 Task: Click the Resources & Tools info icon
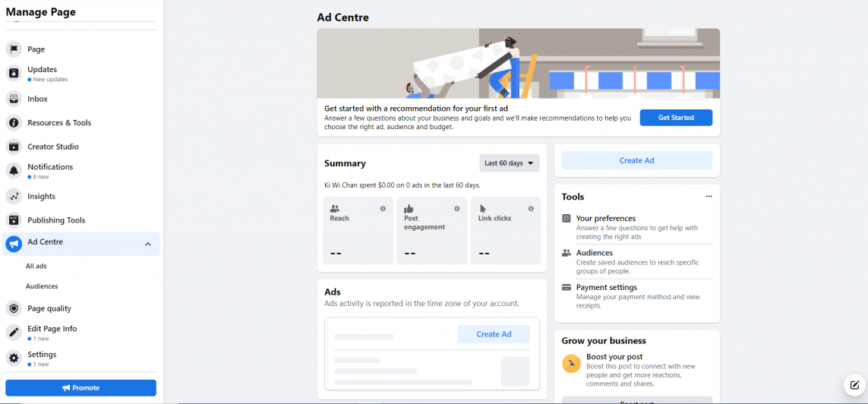click(x=14, y=123)
